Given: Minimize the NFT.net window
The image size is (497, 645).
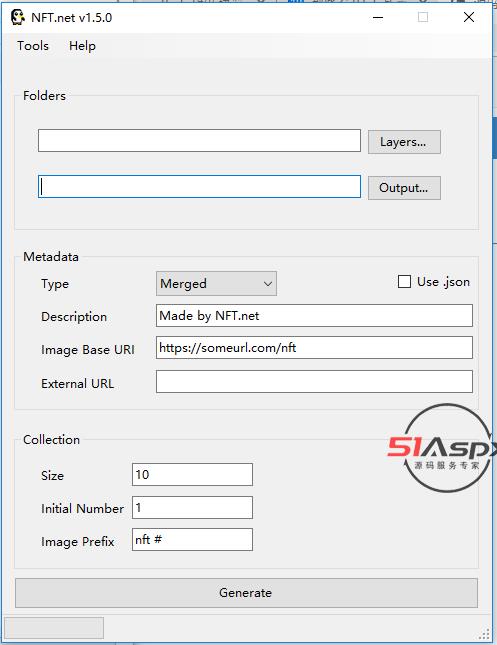Looking at the screenshot, I should pyautogui.click(x=378, y=18).
